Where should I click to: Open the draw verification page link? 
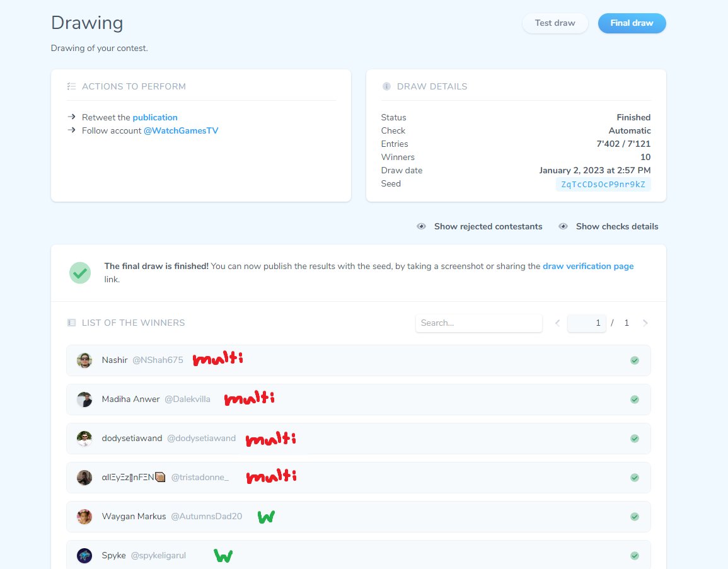point(588,266)
